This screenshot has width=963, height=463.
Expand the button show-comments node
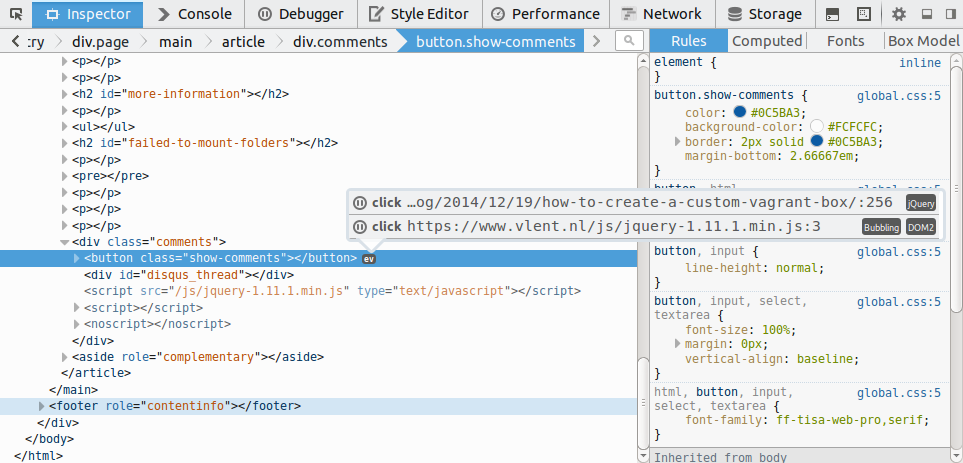(x=77, y=259)
